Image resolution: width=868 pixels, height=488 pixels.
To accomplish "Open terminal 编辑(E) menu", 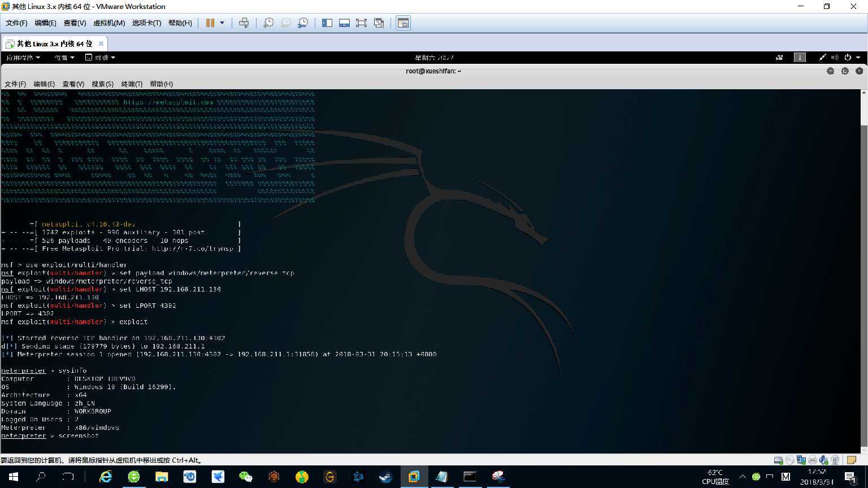I will pos(44,84).
